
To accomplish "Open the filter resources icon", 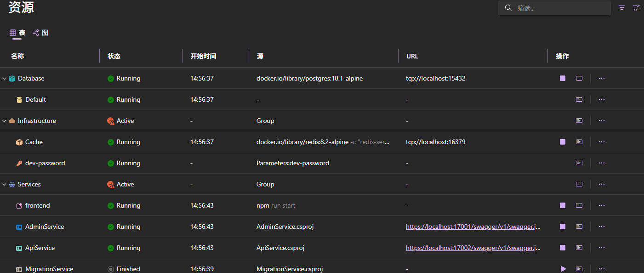I will [622, 8].
